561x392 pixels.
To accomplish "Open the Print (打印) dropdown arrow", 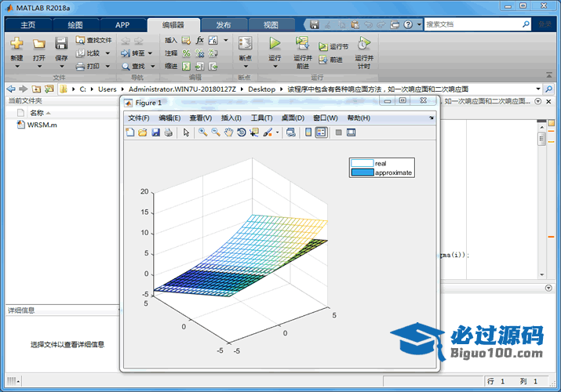I will click(107, 66).
